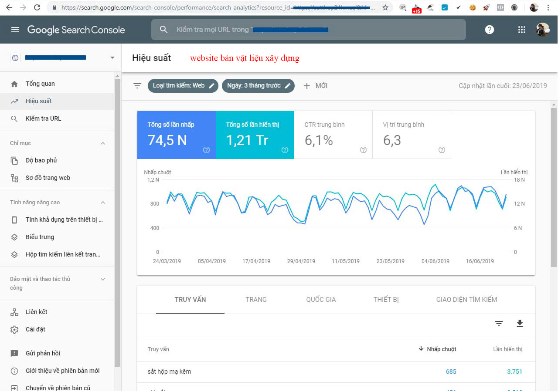Open the property selector dropdown
This screenshot has width=558, height=392.
[112, 57]
